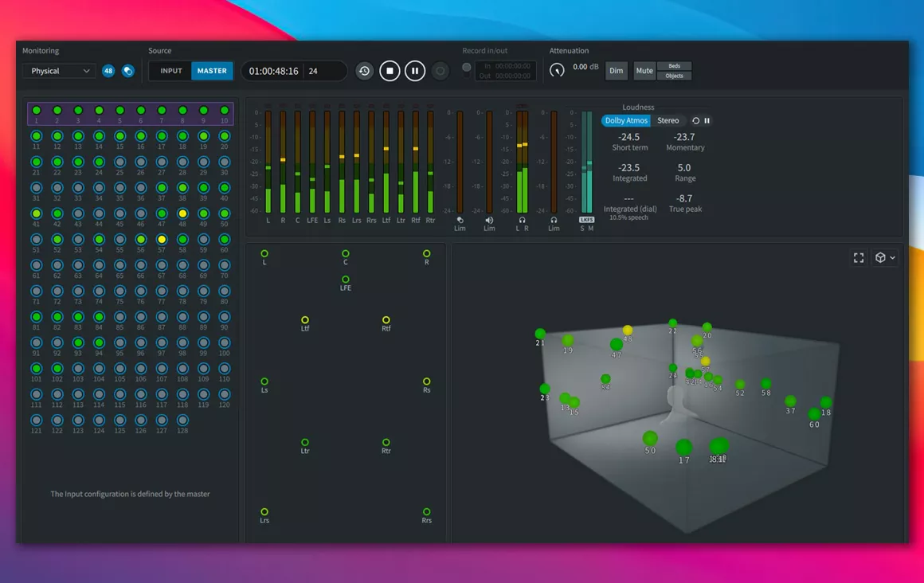924x583 pixels.
Task: Switch the loudness display to Stereo
Action: 669,120
